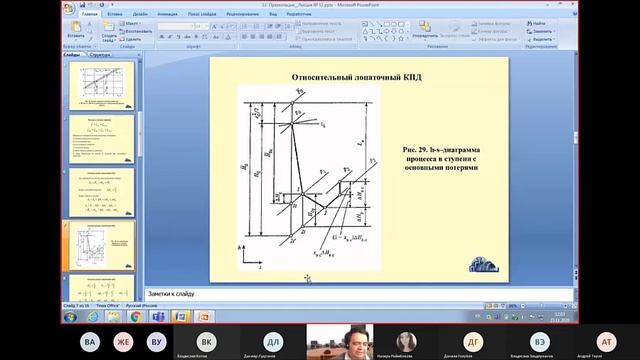
Task: Click the Упорядочить arrange button
Action: (425, 30)
